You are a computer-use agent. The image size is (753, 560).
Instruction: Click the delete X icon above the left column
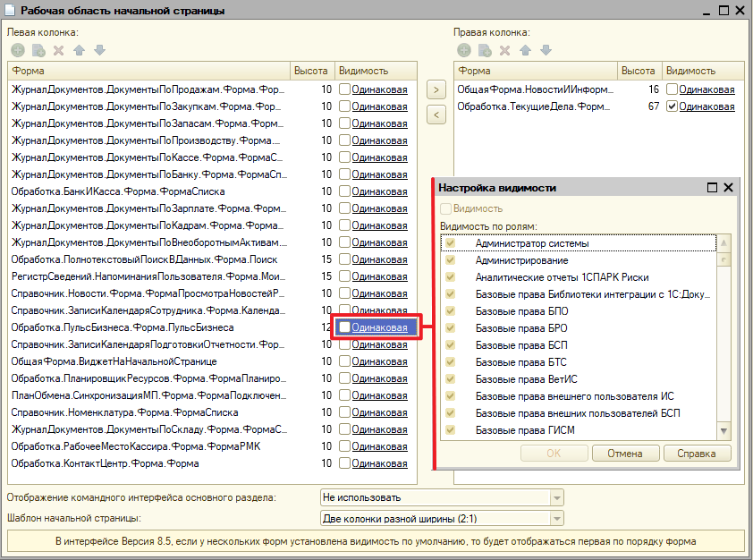coord(59,50)
